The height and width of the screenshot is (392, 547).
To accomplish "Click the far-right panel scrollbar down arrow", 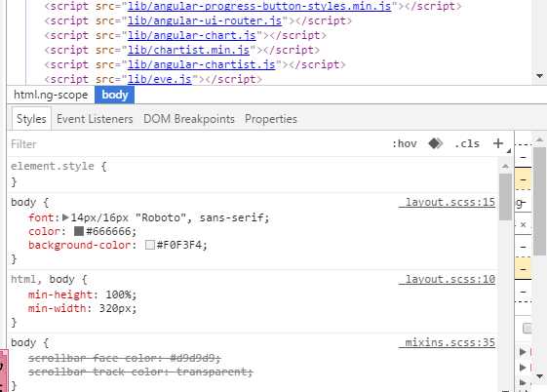I will pyautogui.click(x=539, y=376).
